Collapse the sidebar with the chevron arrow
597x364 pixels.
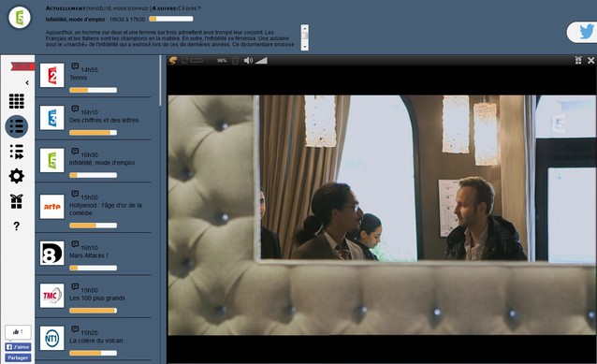tap(27, 82)
